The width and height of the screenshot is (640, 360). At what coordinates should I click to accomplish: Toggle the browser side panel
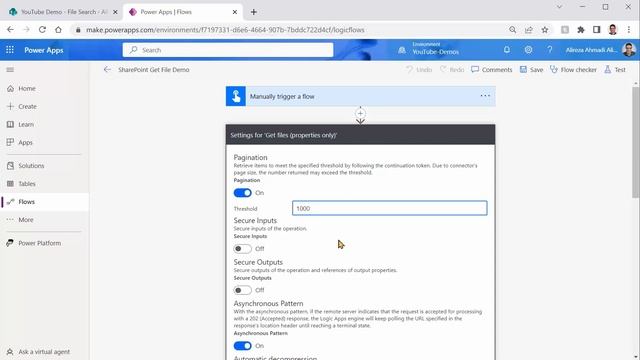click(597, 30)
